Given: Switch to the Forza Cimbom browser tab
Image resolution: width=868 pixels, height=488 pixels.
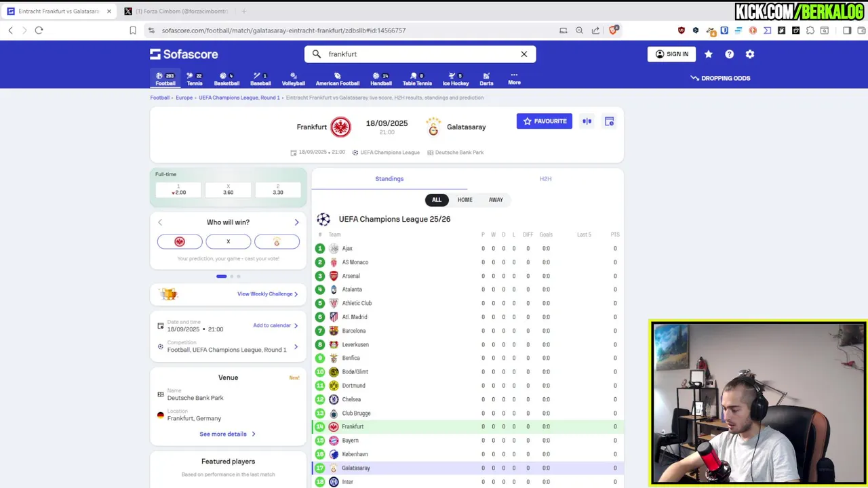Looking at the screenshot, I should 176,12.
